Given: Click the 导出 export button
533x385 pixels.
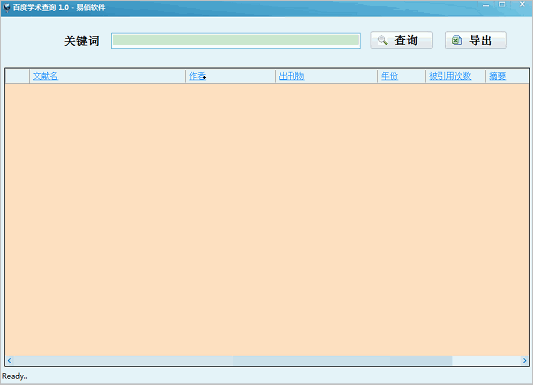Looking at the screenshot, I should click(476, 40).
